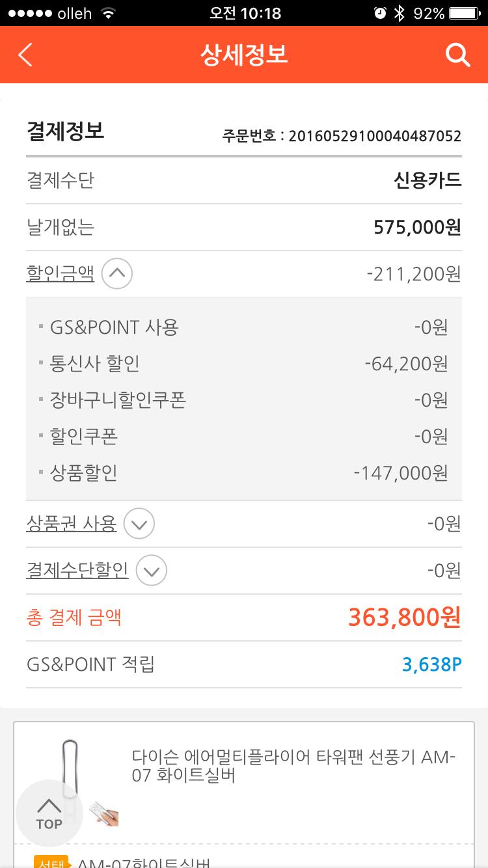Tap the TOP scroll-to-top button

pyautogui.click(x=49, y=813)
